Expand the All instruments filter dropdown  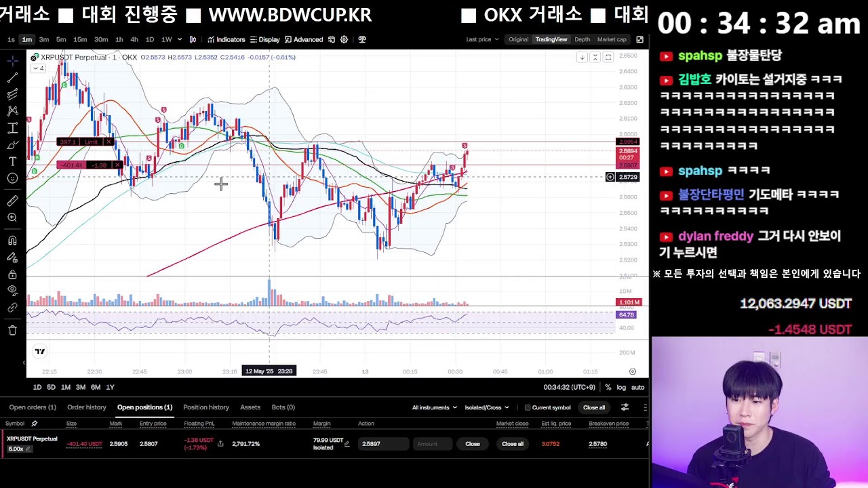click(434, 407)
